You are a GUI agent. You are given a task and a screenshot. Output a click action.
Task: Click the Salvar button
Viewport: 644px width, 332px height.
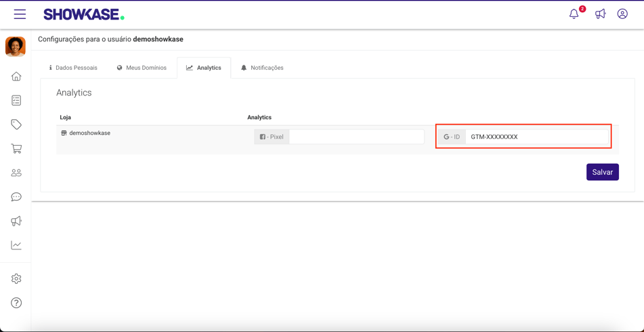[602, 172]
